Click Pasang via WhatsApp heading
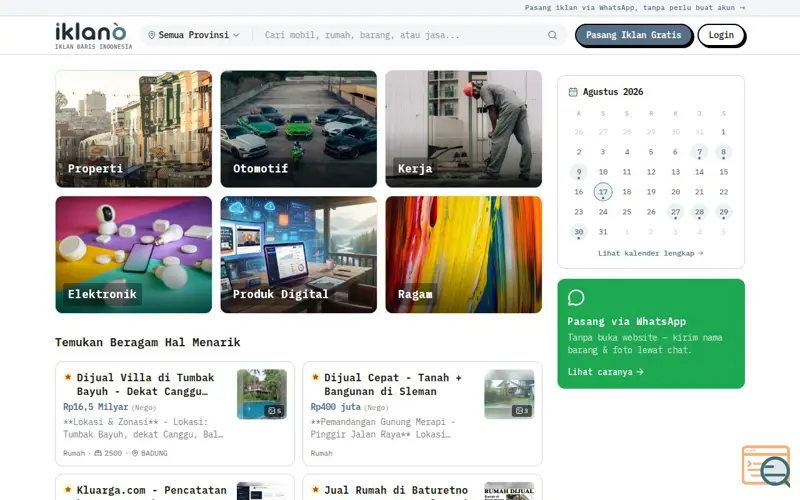Screen dimensions: 800x500 point(627,321)
